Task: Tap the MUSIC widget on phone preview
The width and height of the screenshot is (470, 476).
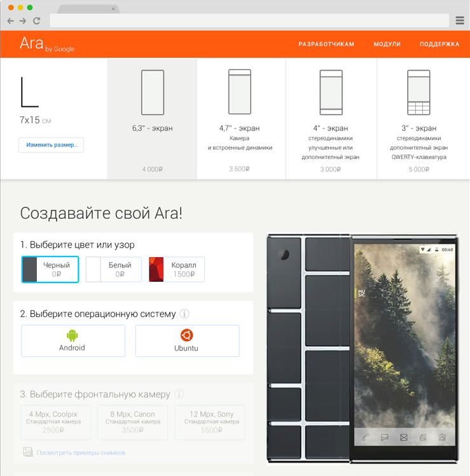Action: point(361,293)
